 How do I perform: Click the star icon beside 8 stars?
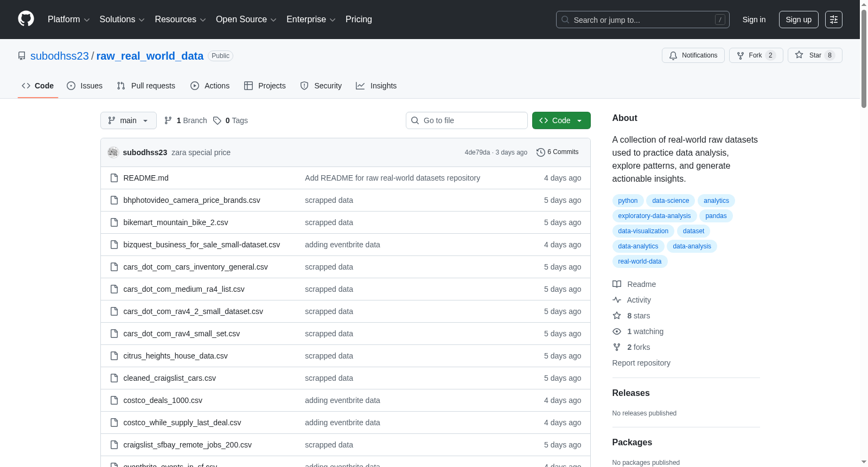(617, 316)
